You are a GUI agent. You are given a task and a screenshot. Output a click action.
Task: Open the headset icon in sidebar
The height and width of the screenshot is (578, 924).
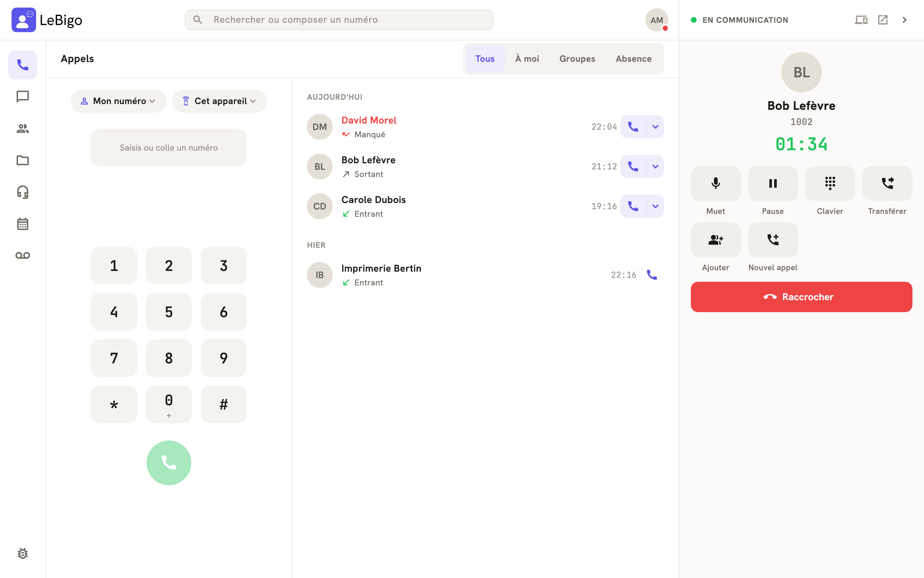click(22, 192)
